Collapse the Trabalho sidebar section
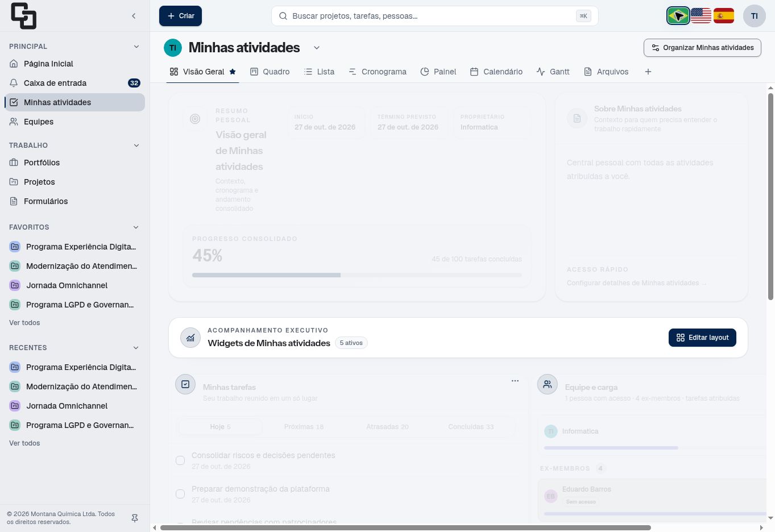This screenshot has width=775, height=532. [x=136, y=146]
